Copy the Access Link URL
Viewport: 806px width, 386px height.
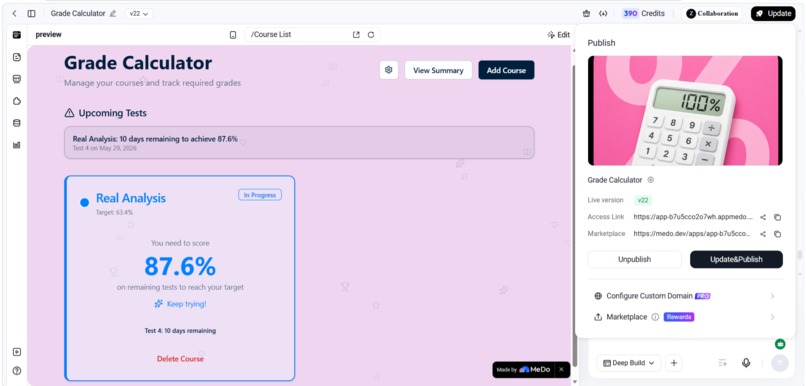click(778, 217)
